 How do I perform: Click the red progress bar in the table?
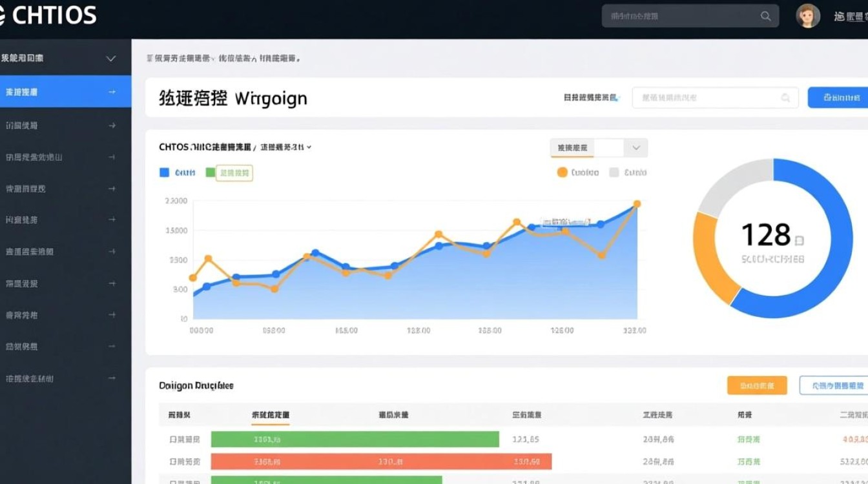pos(381,461)
